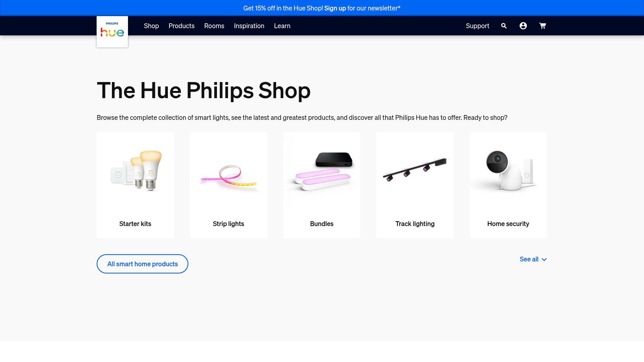Click the Home security category label
Screen dimensions: 644x362
[x=508, y=224]
